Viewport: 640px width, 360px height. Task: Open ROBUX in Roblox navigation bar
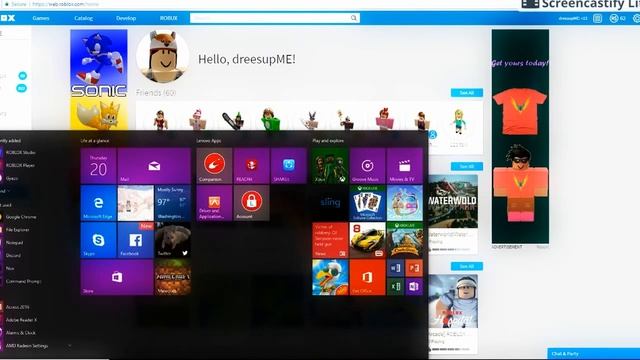[x=169, y=18]
